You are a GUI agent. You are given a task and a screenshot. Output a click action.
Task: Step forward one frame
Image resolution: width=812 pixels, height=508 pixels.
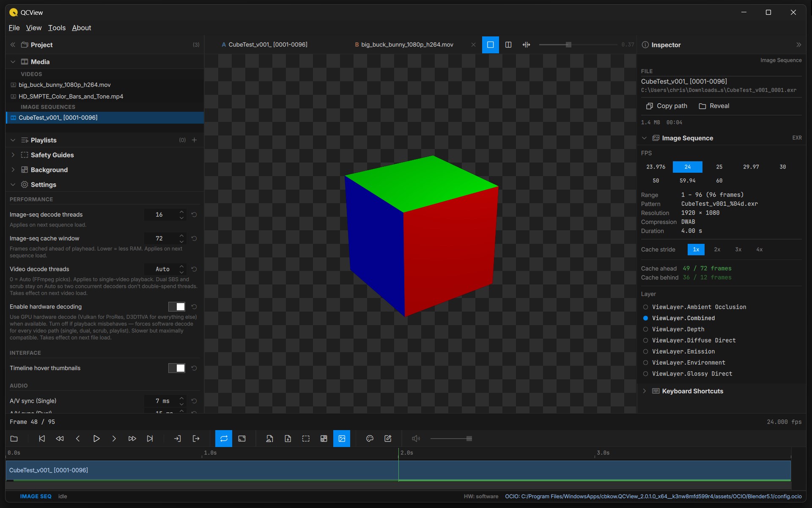[x=114, y=439]
